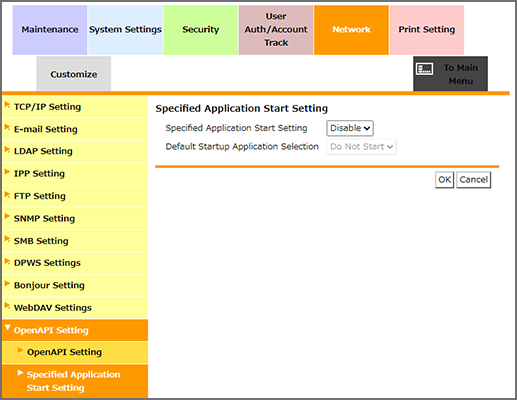
Task: Open the Do Not Start startup application dropdown
Action: [361, 147]
